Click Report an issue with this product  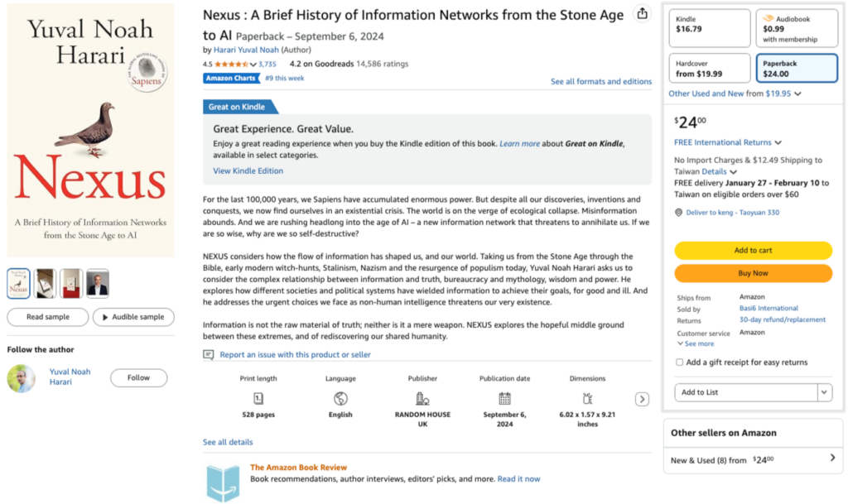(295, 355)
